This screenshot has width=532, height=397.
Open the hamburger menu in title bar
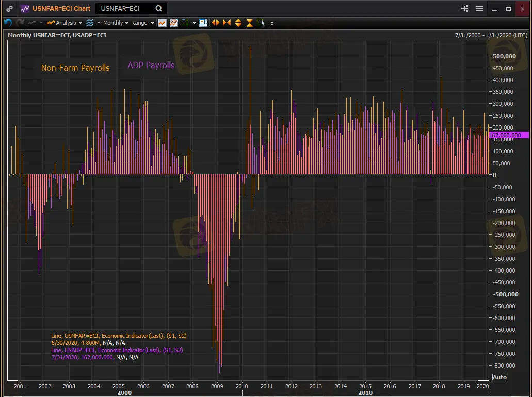point(479,9)
